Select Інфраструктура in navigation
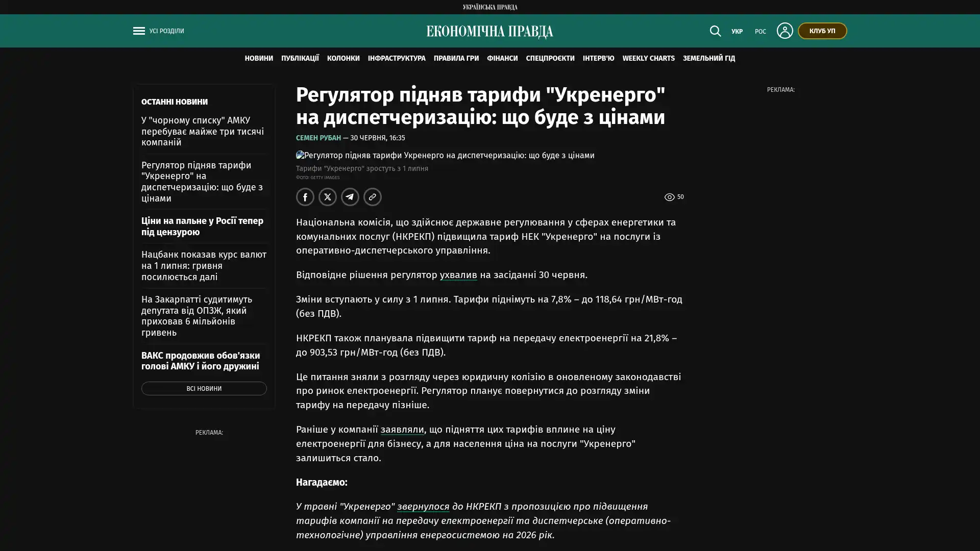 (397, 58)
